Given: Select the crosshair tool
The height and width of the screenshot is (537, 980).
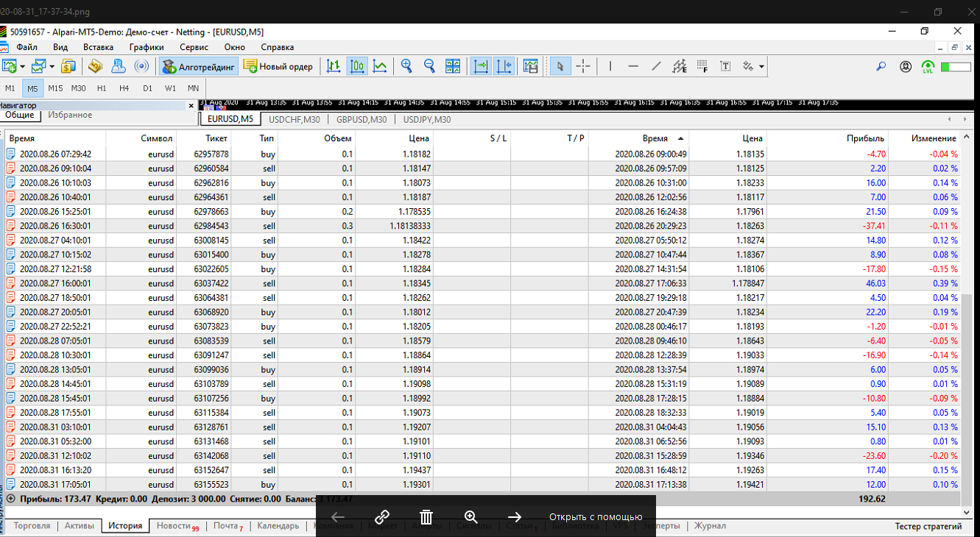Looking at the screenshot, I should pyautogui.click(x=583, y=66).
